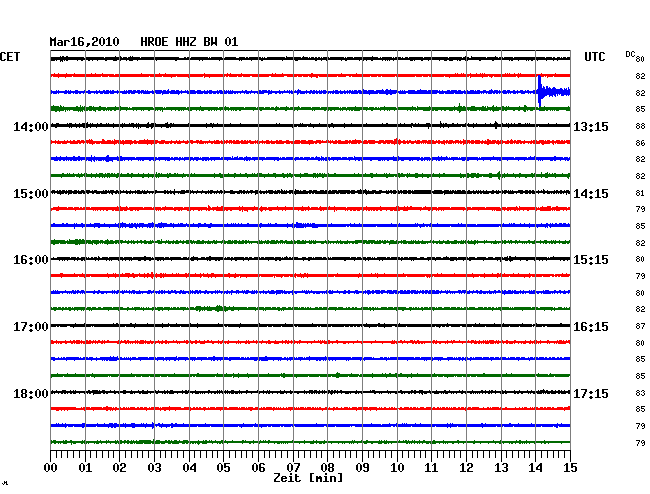This screenshot has width=650, height=494.
Task: Click the black trace on the 14:00 row
Action: point(310,125)
